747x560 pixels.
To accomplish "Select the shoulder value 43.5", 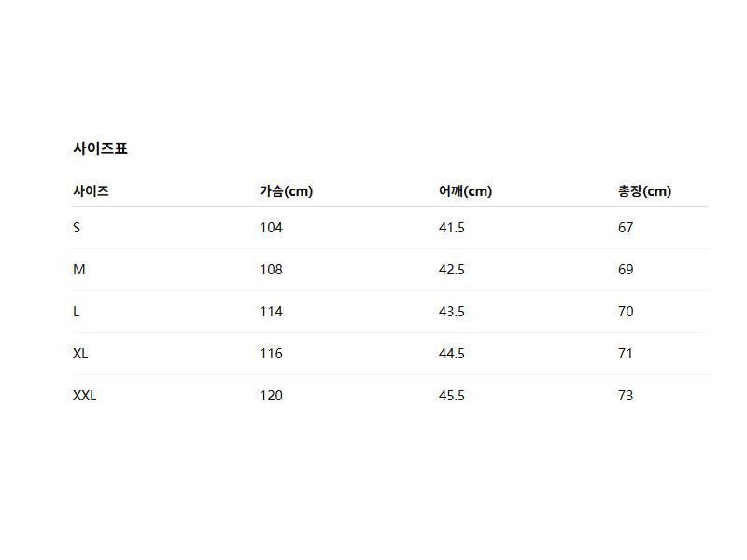I will pos(452,312).
